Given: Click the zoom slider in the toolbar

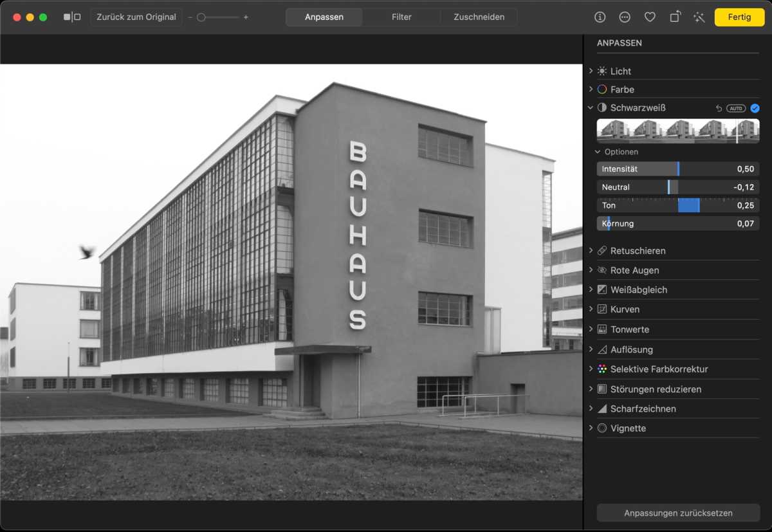Looking at the screenshot, I should (218, 17).
